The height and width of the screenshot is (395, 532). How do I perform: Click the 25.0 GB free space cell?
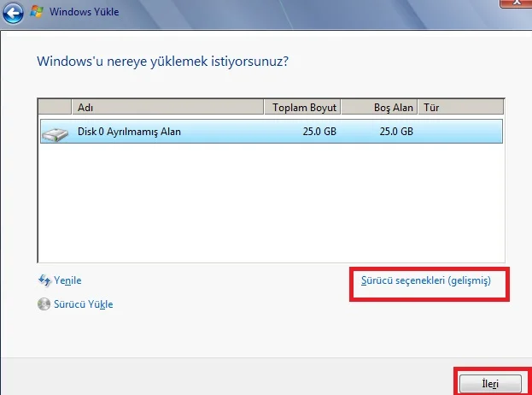pos(395,132)
